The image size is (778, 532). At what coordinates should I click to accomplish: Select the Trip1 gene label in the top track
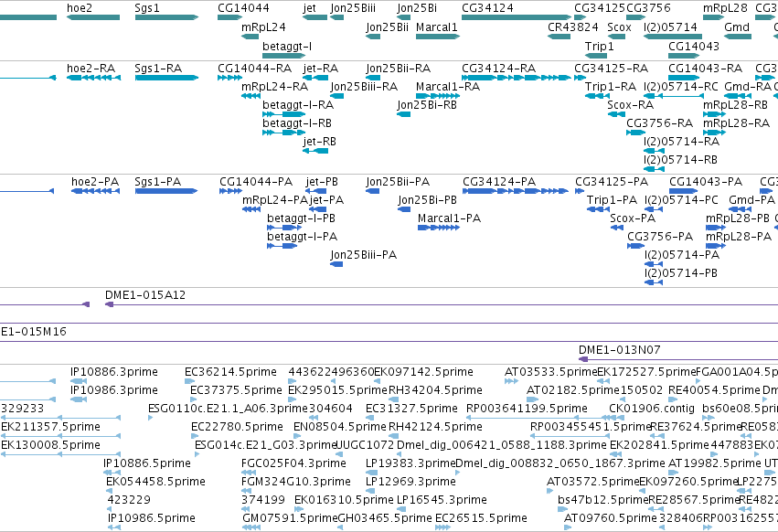600,46
